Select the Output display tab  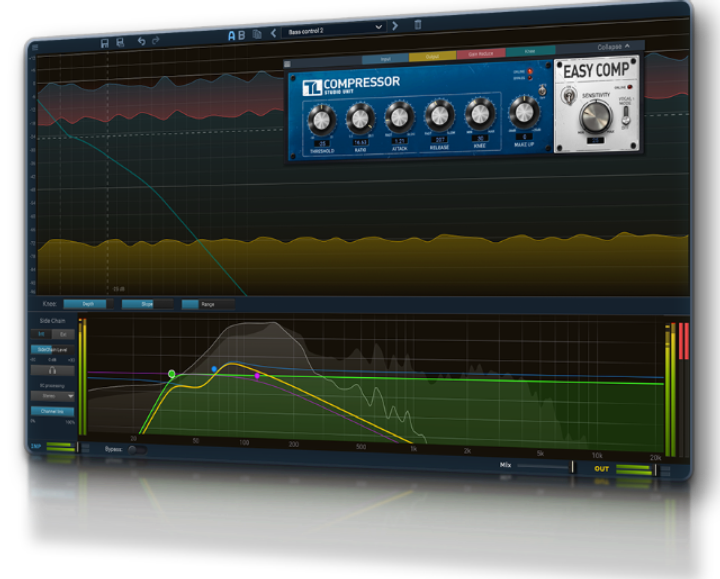(x=432, y=56)
